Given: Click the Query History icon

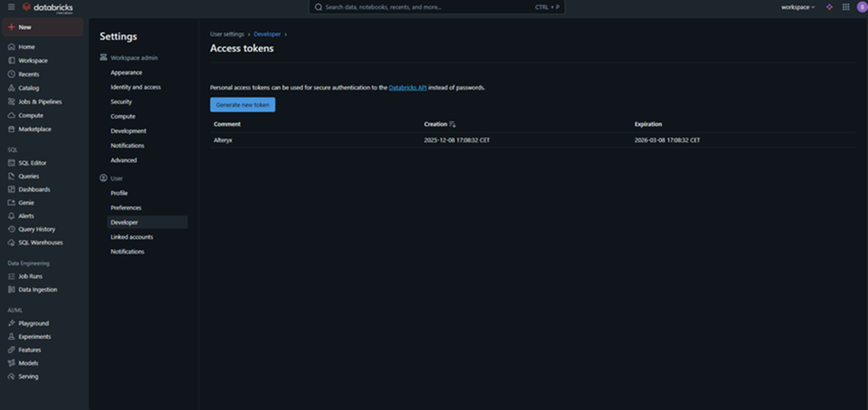Looking at the screenshot, I should pyautogui.click(x=11, y=229).
